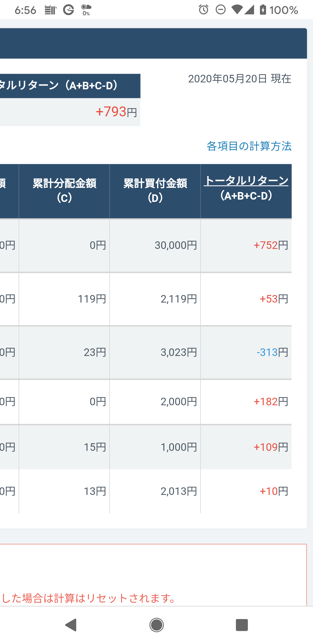Tap the do-not-disturb status icon

(221, 10)
